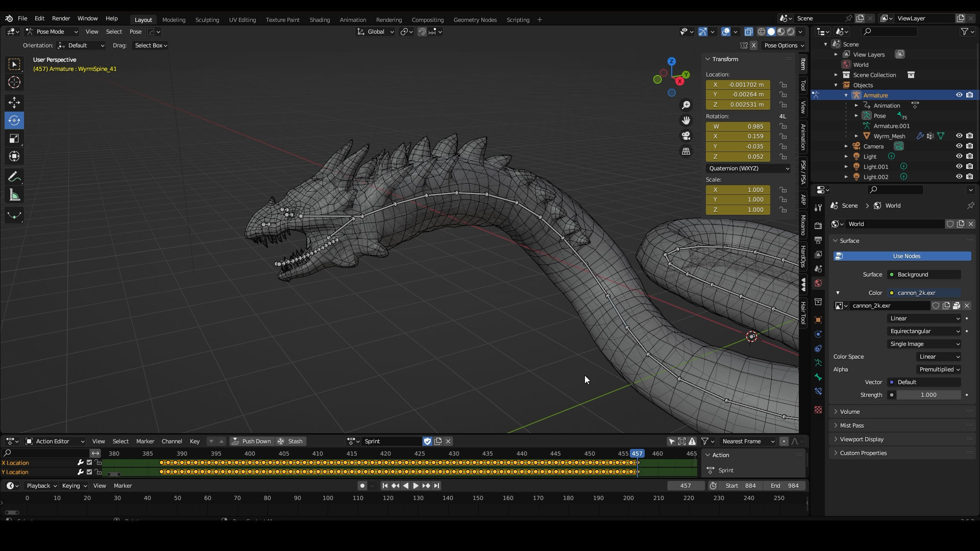Click the Strength value slider

[928, 395]
